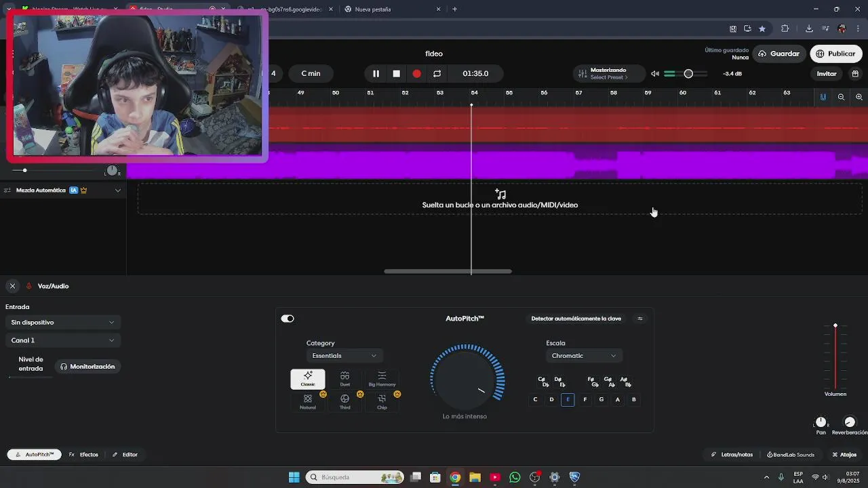Switch to the Editor tab
This screenshot has height=488, width=868.
[x=125, y=455]
